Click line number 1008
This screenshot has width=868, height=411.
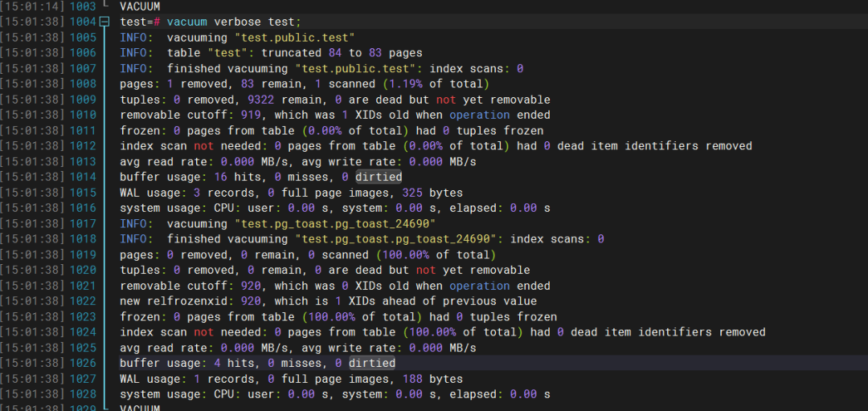(x=83, y=84)
